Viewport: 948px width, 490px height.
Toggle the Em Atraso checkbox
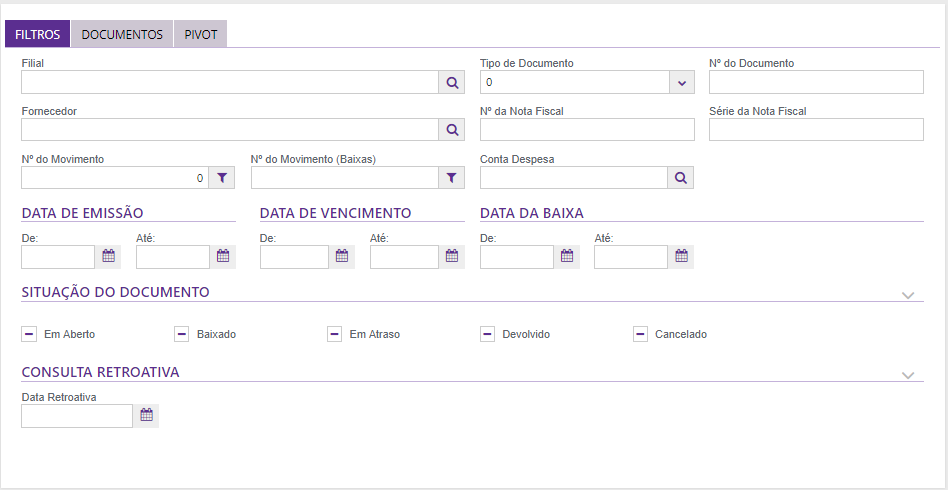[334, 334]
